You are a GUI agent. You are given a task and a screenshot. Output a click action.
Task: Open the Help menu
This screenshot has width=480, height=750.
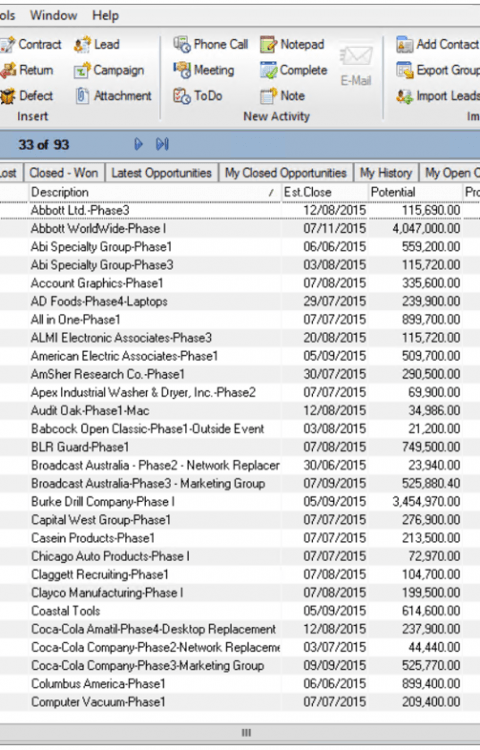pyautogui.click(x=105, y=15)
